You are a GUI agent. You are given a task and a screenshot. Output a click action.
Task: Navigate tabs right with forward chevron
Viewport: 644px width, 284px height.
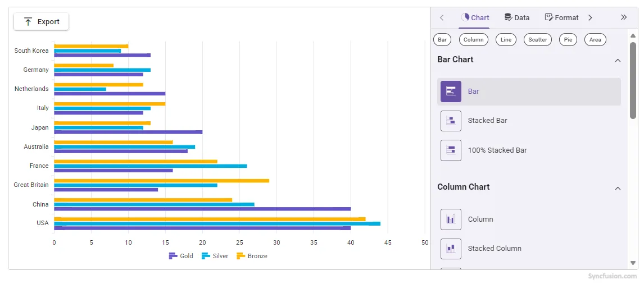point(590,17)
